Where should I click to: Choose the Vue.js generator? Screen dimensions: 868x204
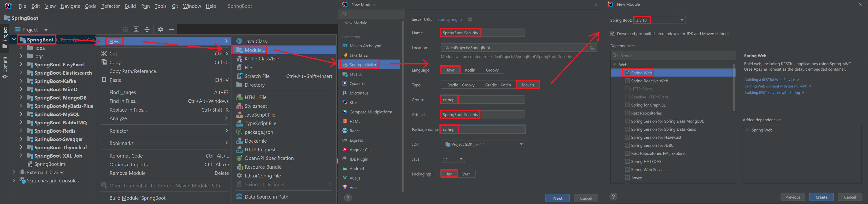355,178
